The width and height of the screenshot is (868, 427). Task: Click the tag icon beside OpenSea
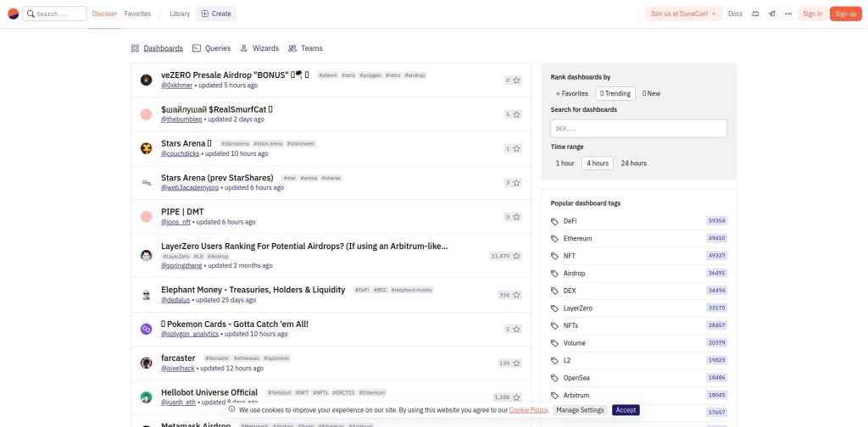(554, 379)
